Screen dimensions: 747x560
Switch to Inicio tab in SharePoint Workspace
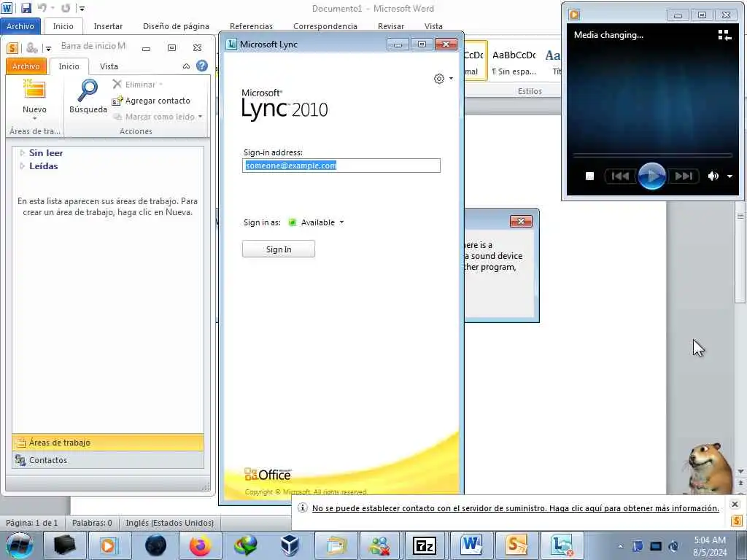69,66
